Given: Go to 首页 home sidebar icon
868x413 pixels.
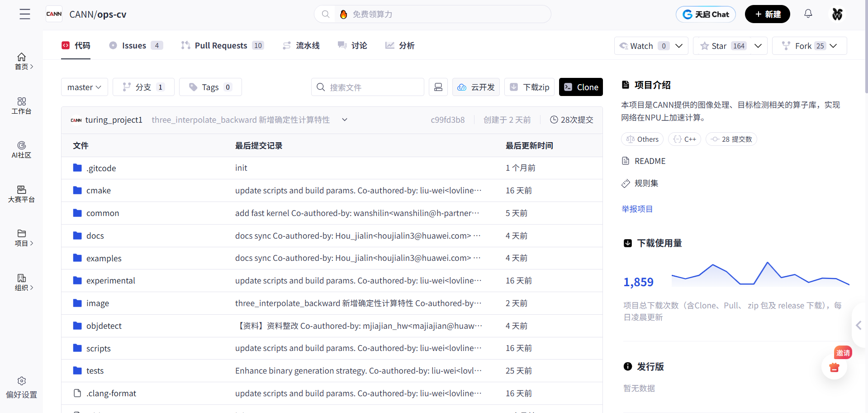Looking at the screenshot, I should click(x=21, y=62).
